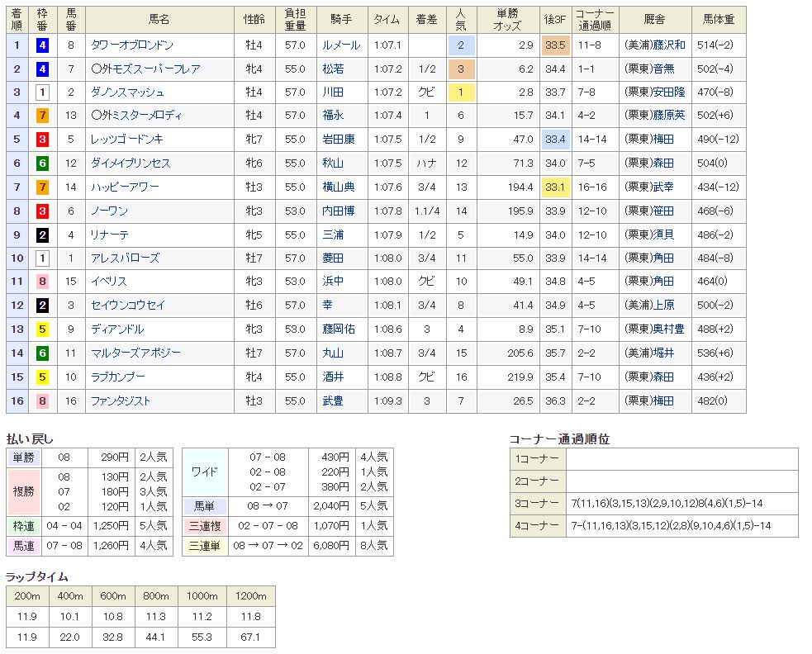Screen dimensions: 812x654
Task: Open trainer link 音無
Action: [x=663, y=69]
